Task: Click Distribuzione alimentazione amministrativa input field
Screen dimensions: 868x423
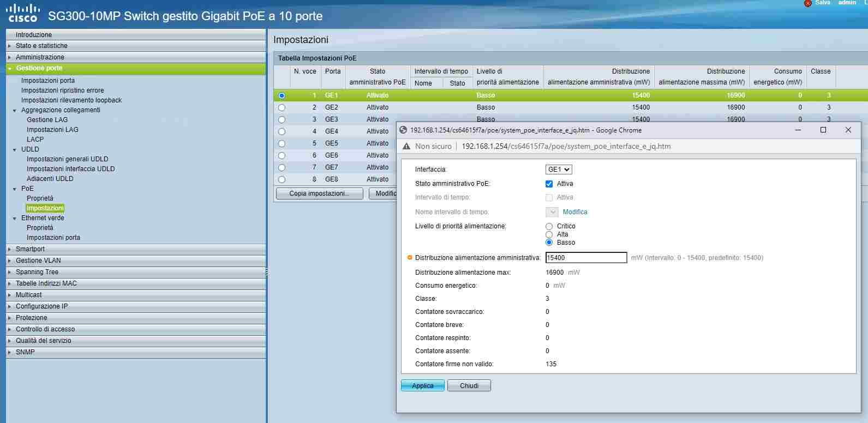Action: pos(586,258)
